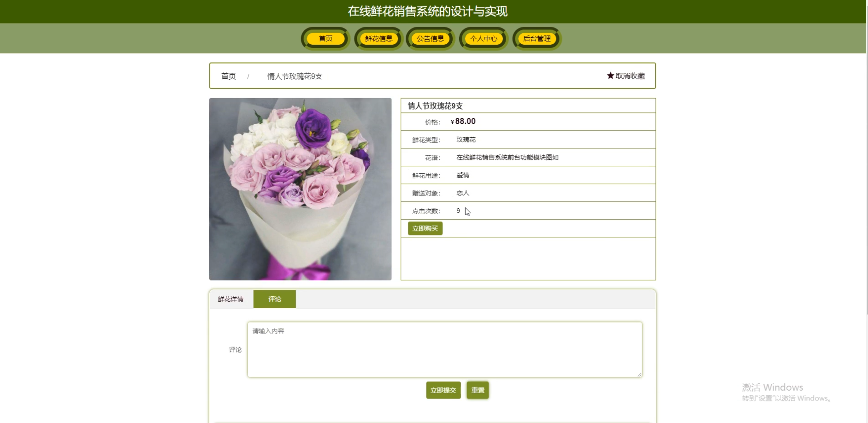Click the 恋人 recipient value
868x423 pixels.
463,193
